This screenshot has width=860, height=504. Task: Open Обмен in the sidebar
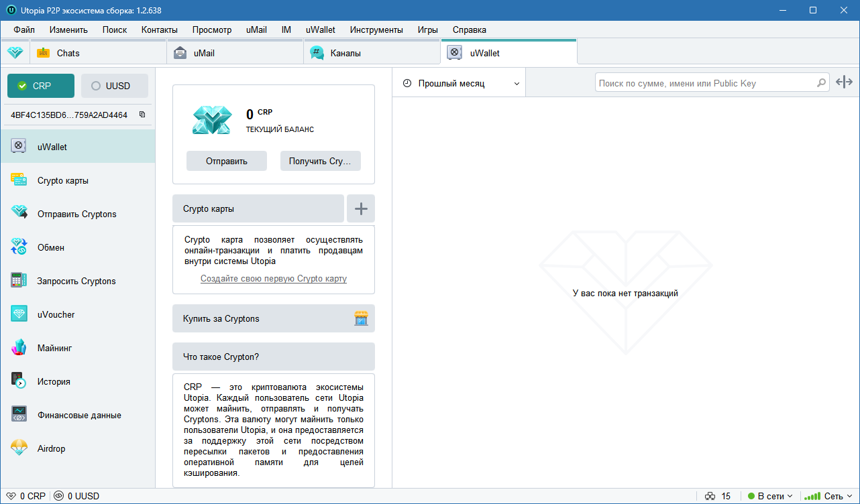(78, 247)
